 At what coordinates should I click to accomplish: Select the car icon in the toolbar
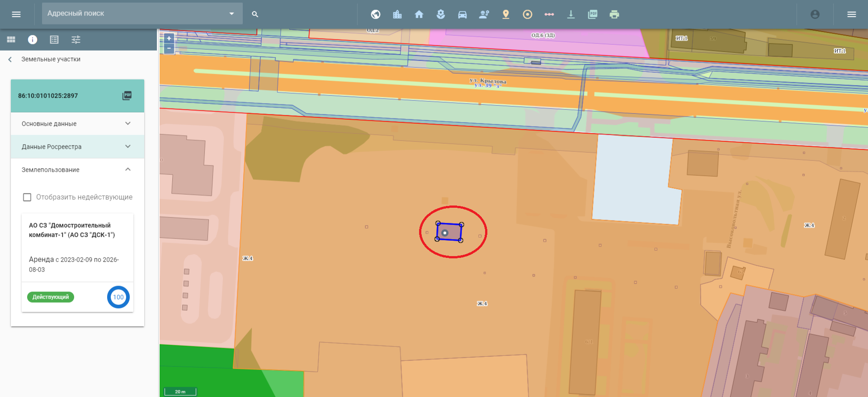click(x=462, y=14)
